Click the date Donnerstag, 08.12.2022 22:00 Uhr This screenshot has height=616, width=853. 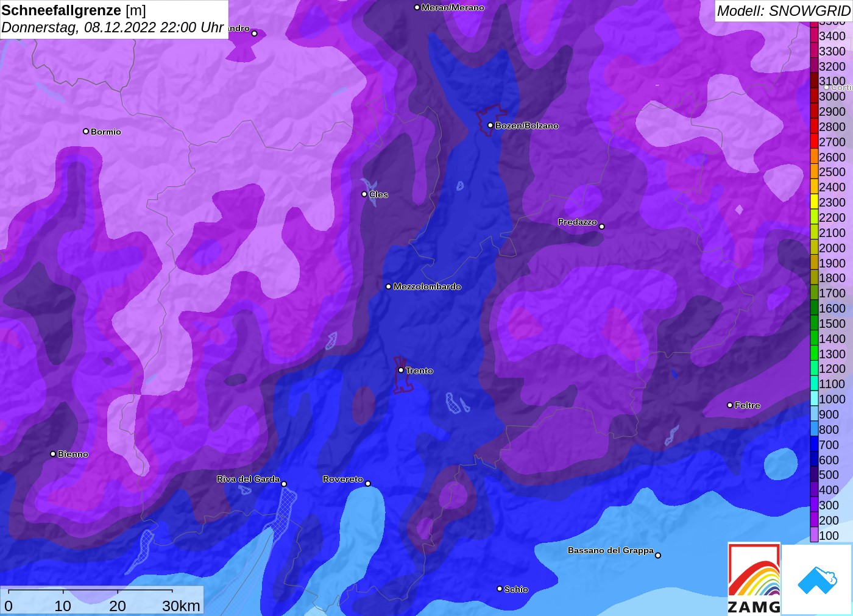113,27
